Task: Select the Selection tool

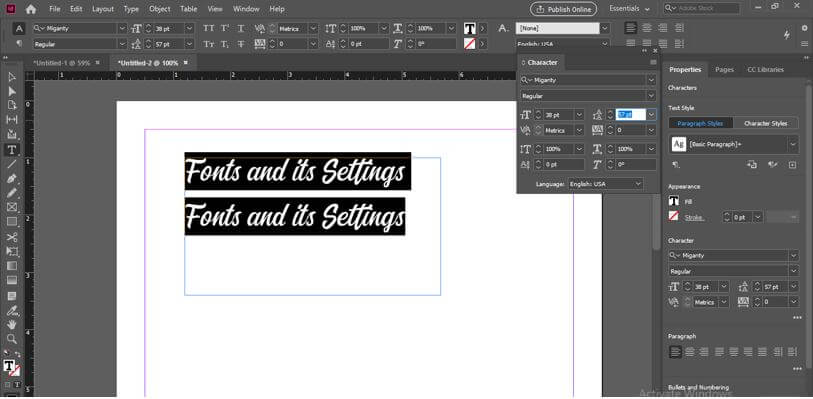Action: (x=12, y=77)
